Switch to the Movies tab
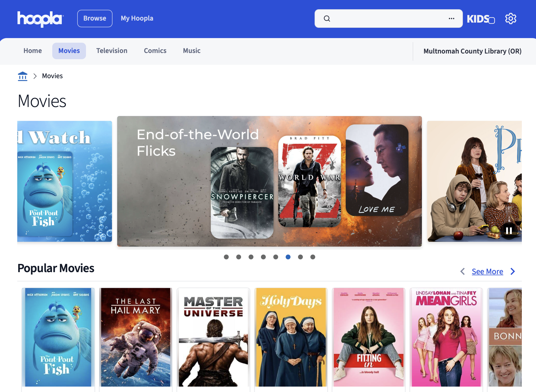This screenshot has height=392, width=536. point(69,51)
